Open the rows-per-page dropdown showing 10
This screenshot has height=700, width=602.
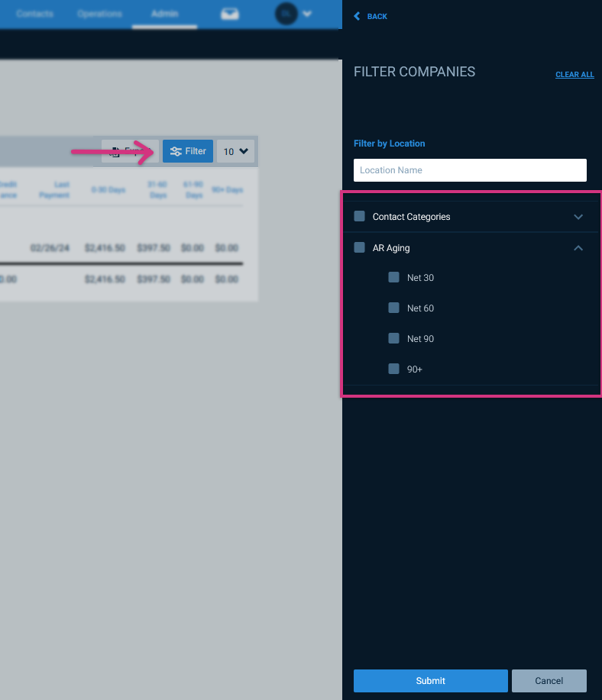[236, 151]
